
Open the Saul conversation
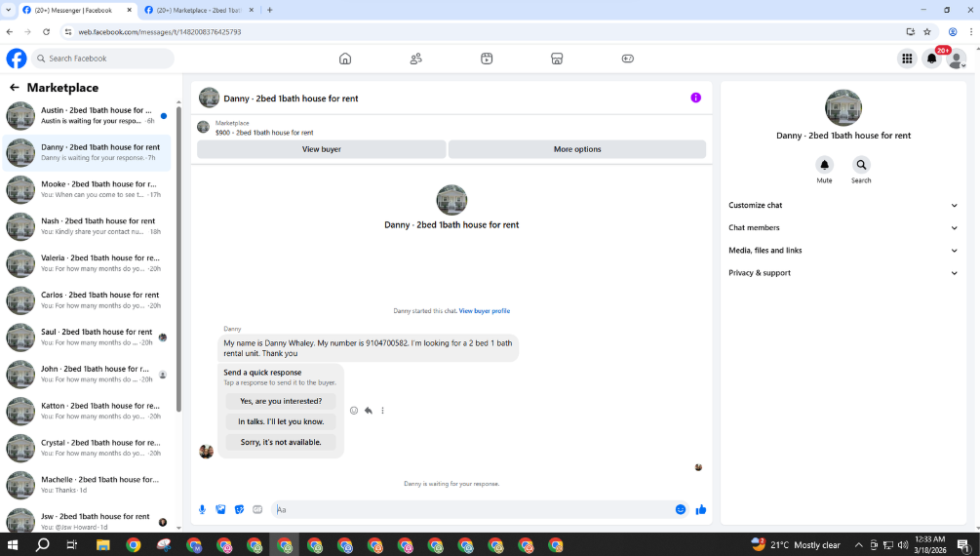(87, 338)
